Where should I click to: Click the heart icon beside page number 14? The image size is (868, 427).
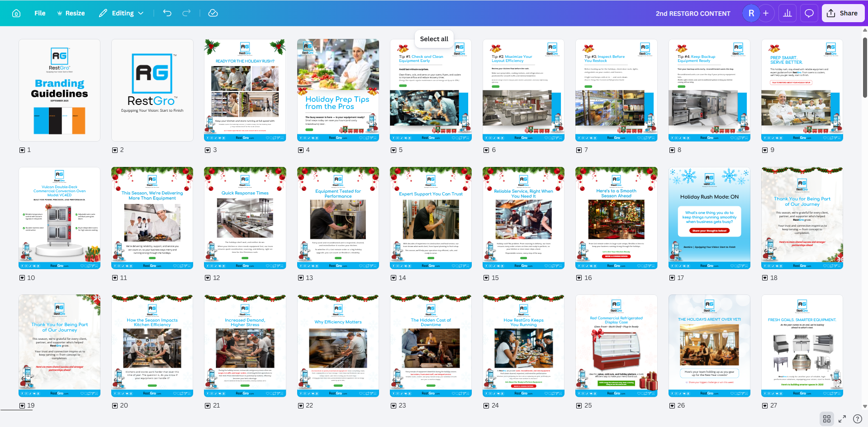[394, 278]
